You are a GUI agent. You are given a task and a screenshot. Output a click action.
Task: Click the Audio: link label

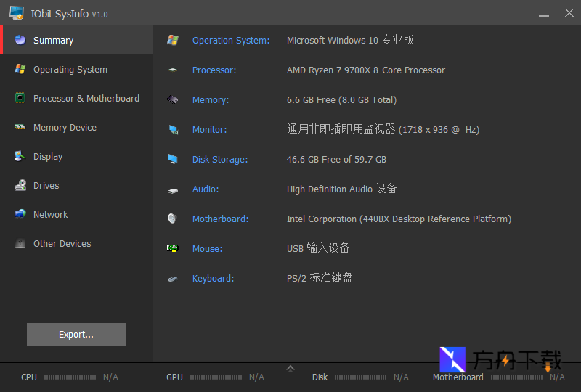click(x=206, y=189)
